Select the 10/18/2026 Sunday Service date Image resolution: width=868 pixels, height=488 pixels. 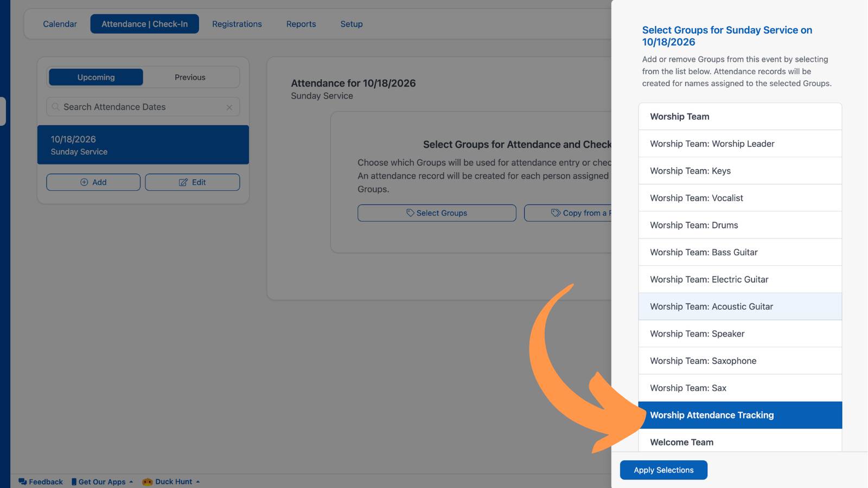143,145
